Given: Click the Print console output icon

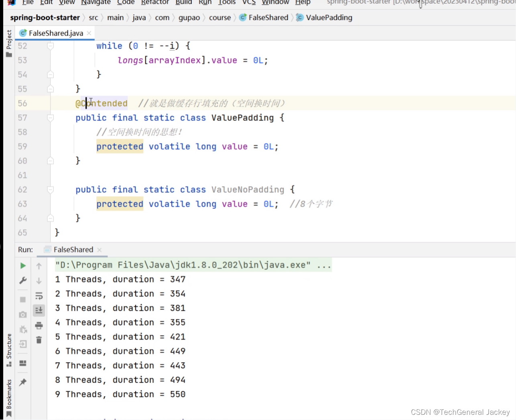Looking at the screenshot, I should tap(39, 325).
